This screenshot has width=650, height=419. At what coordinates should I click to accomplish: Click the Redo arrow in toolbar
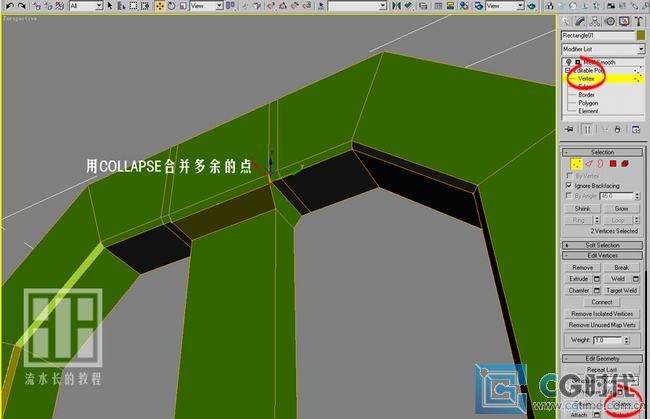(x=22, y=6)
